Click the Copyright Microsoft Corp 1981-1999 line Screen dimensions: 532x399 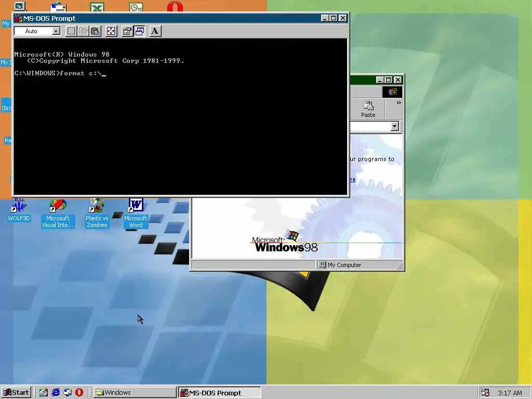point(105,61)
